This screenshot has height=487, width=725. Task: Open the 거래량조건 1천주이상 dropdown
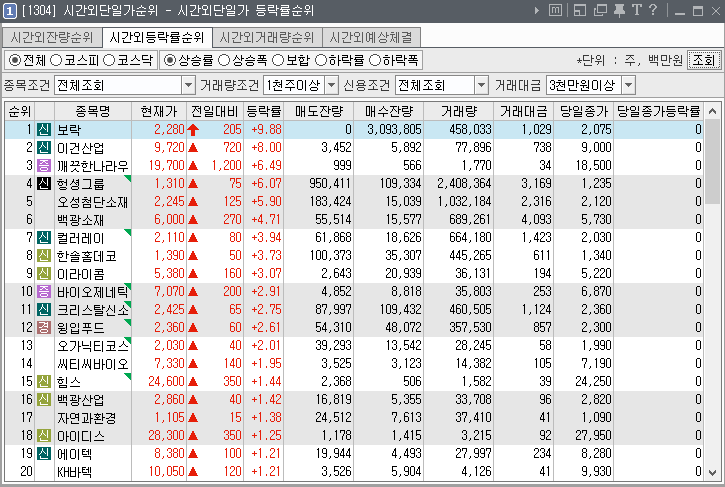[332, 86]
